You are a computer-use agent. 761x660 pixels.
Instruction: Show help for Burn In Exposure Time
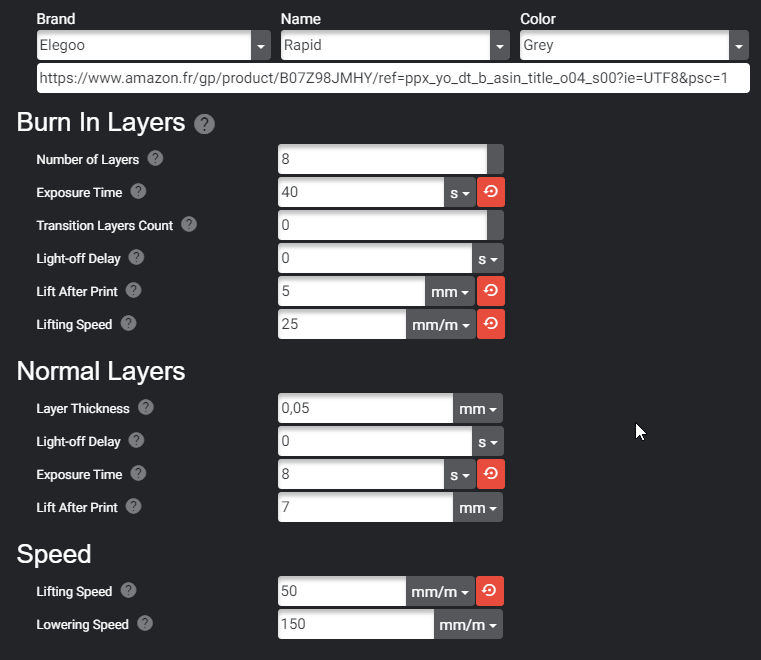point(138,191)
